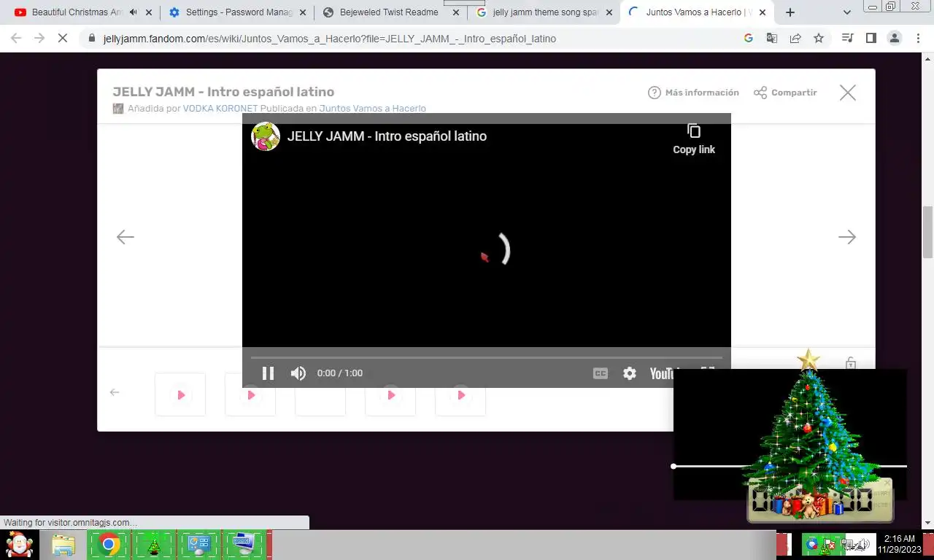Viewport: 934px width, 560px height.
Task: Open a new browser tab
Action: pos(790,12)
